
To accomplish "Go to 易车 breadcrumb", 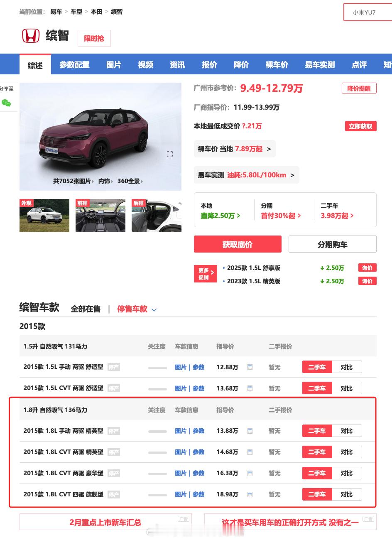I will [56, 12].
